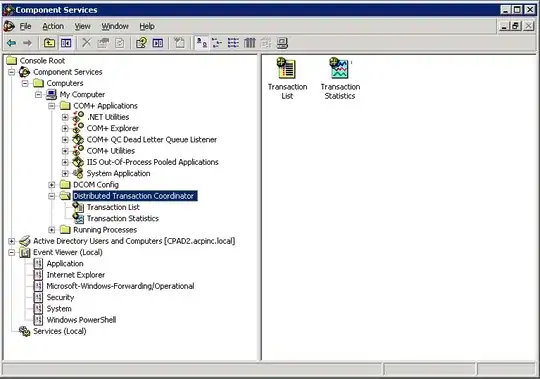
Task: Expand the DCOM Config folder
Action: [x=52, y=185]
